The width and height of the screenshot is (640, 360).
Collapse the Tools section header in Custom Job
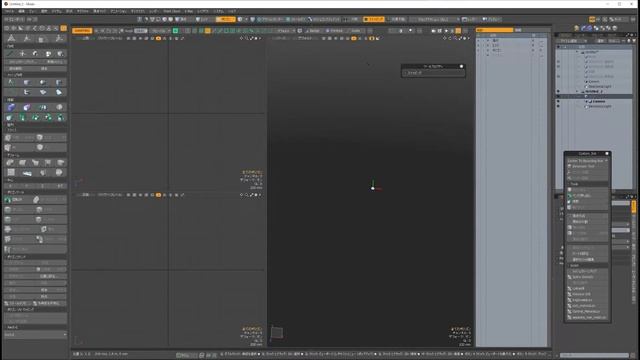pyautogui.click(x=587, y=184)
